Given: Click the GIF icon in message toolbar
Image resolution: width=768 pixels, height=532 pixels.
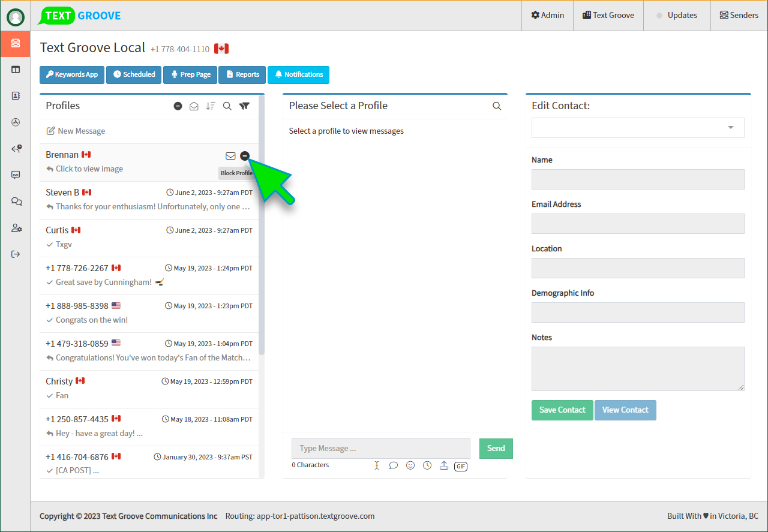Looking at the screenshot, I should tap(460, 466).
